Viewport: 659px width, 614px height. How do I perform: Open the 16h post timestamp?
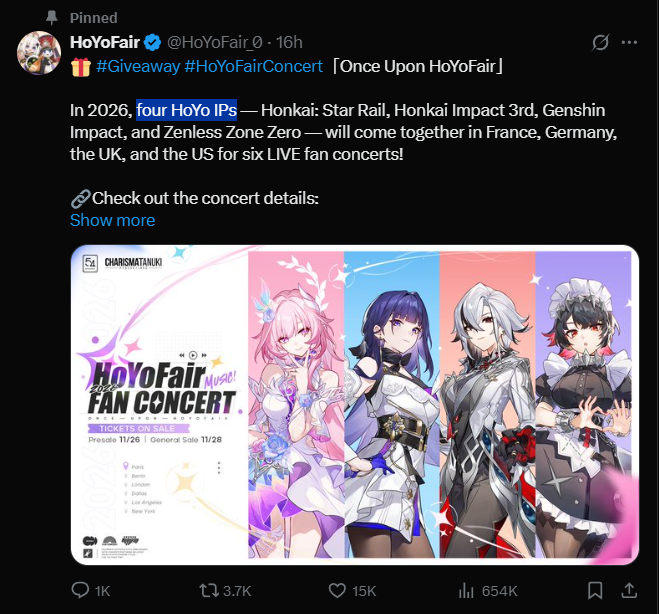[289, 42]
